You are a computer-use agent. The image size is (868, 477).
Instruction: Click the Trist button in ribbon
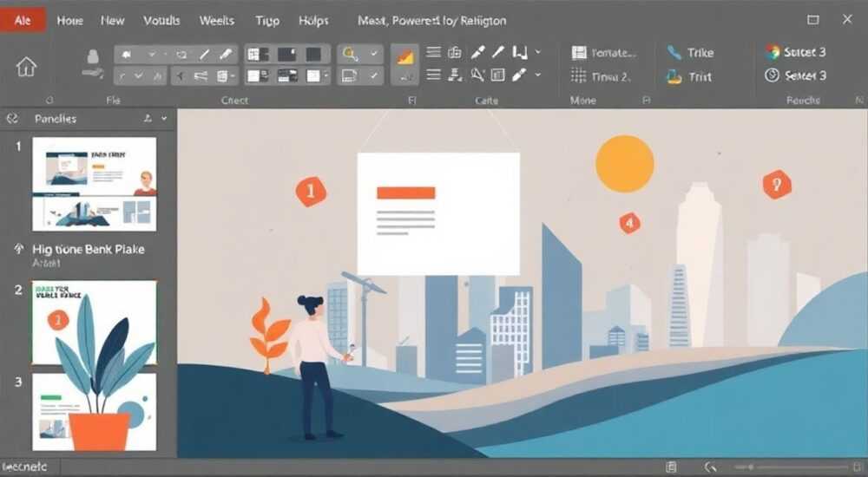pyautogui.click(x=689, y=77)
